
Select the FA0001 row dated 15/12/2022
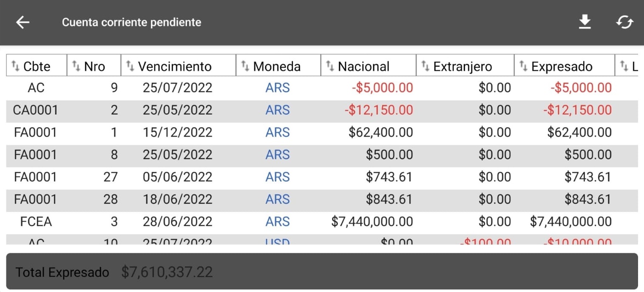[322, 133]
